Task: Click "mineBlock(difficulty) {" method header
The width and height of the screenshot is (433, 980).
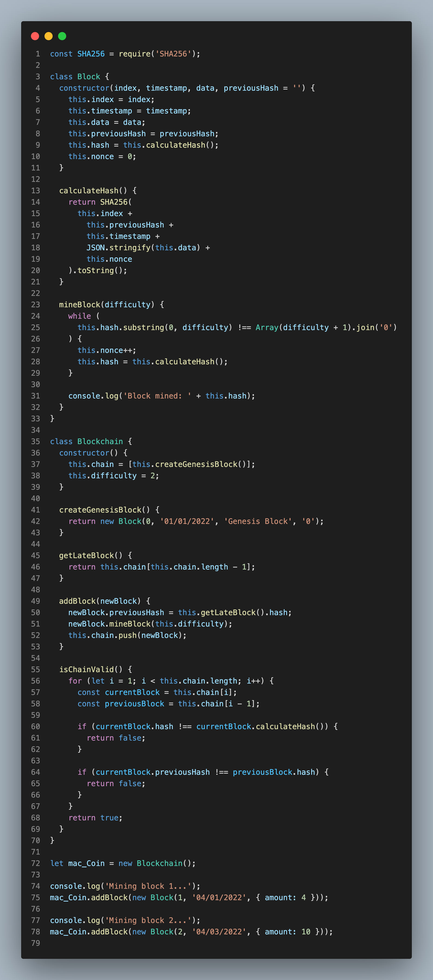Action: pyautogui.click(x=112, y=305)
